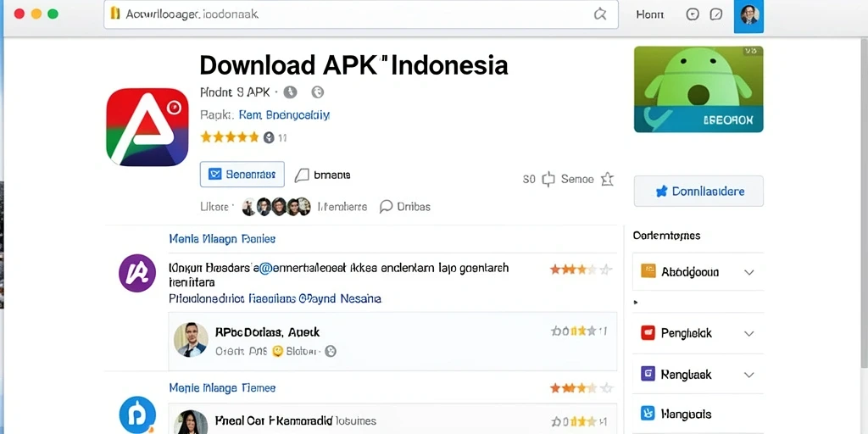
Task: Click the page vertical scrollbar
Action: coord(864,203)
